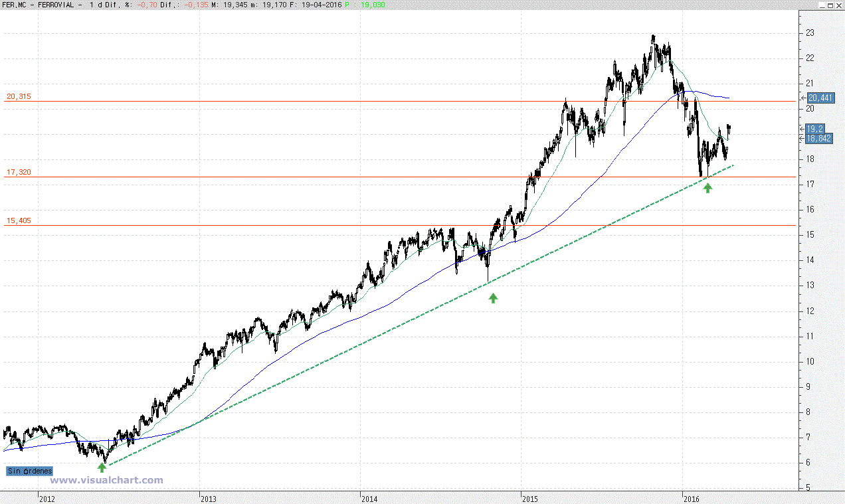Click the 15,405 support level label
Screen dimensions: 845x504
coord(19,220)
